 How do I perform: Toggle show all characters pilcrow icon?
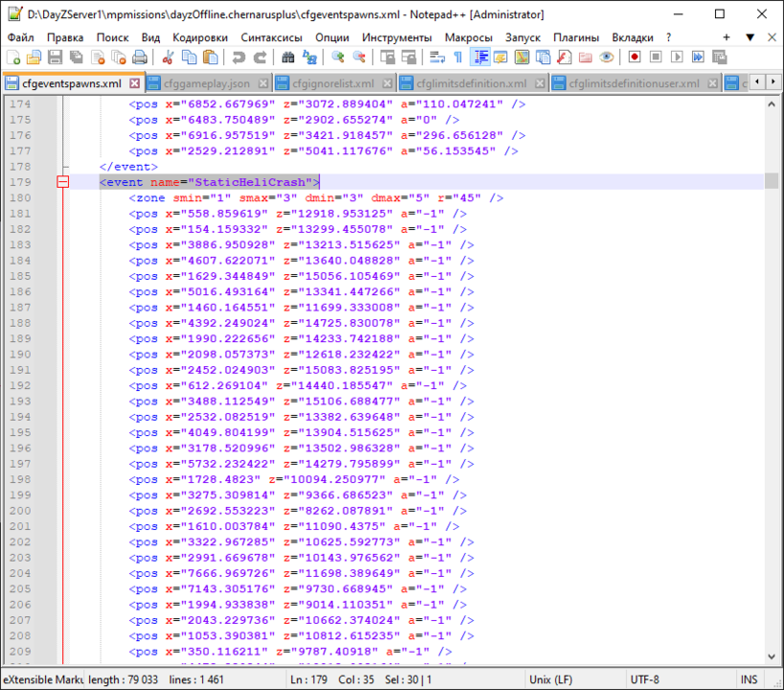(x=458, y=57)
